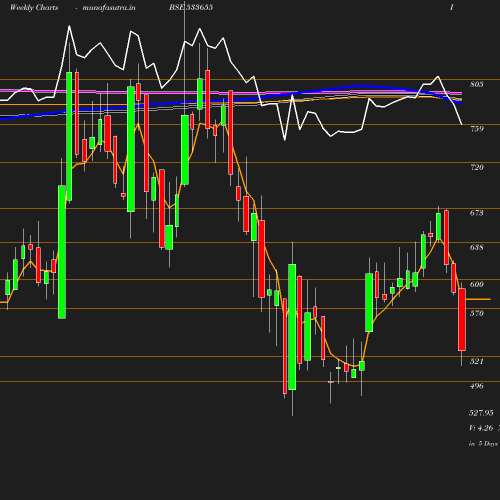The width and height of the screenshot is (500, 500).
Task: Select the 638 price level label
Action: 477,247
